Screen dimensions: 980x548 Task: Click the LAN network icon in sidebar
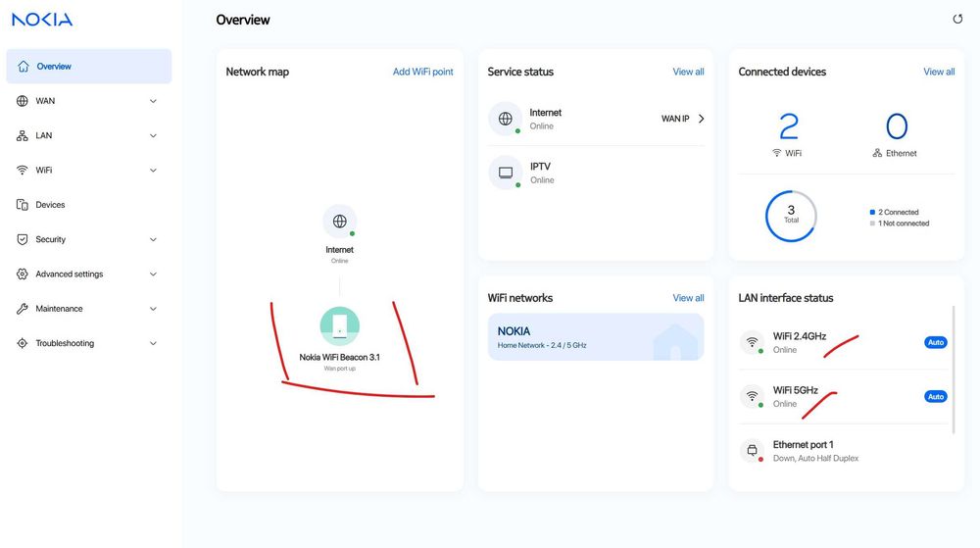23,135
